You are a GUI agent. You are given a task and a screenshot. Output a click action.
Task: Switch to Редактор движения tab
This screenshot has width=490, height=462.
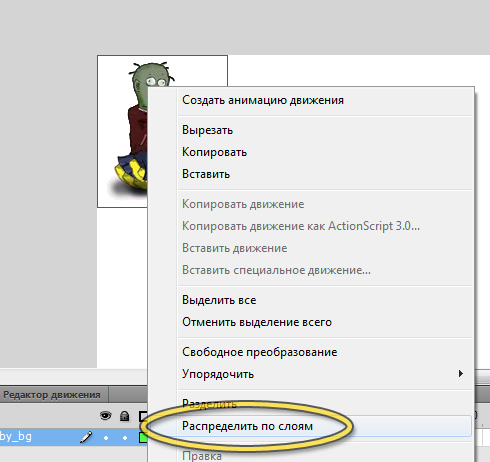click(52, 395)
